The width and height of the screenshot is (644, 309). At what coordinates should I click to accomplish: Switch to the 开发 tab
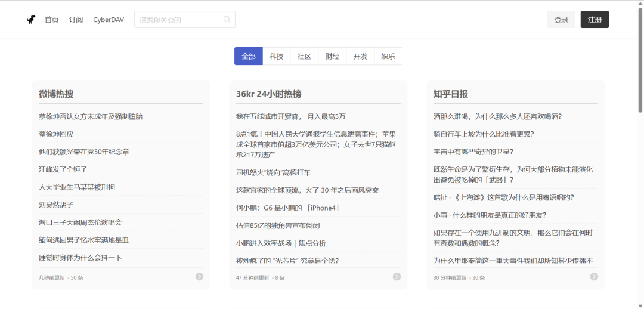tap(360, 56)
